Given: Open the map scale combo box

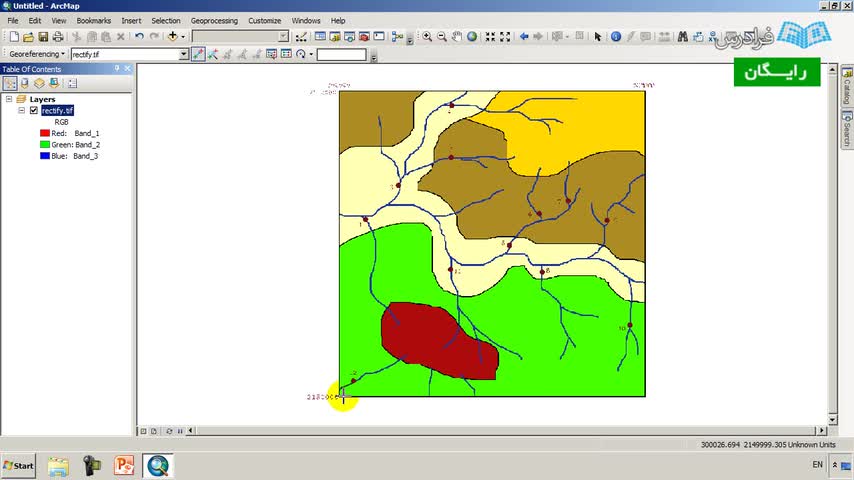Looking at the screenshot, I should (240, 37).
